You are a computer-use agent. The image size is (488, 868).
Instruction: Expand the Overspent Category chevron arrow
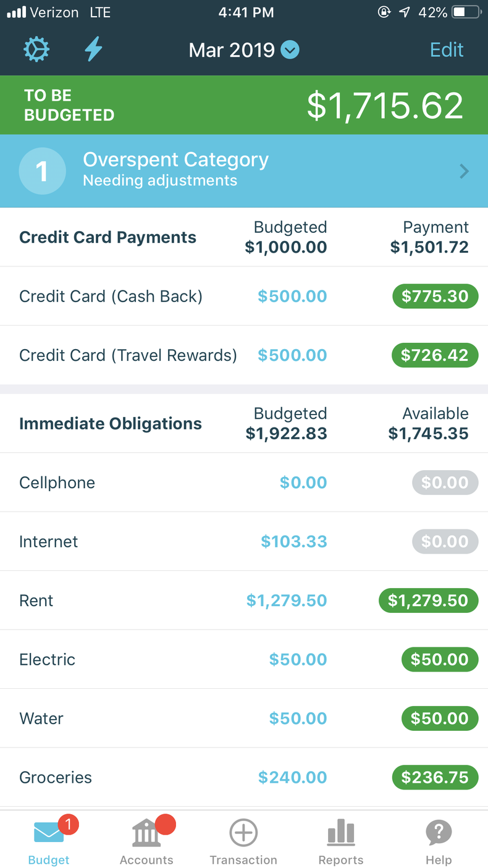click(465, 171)
